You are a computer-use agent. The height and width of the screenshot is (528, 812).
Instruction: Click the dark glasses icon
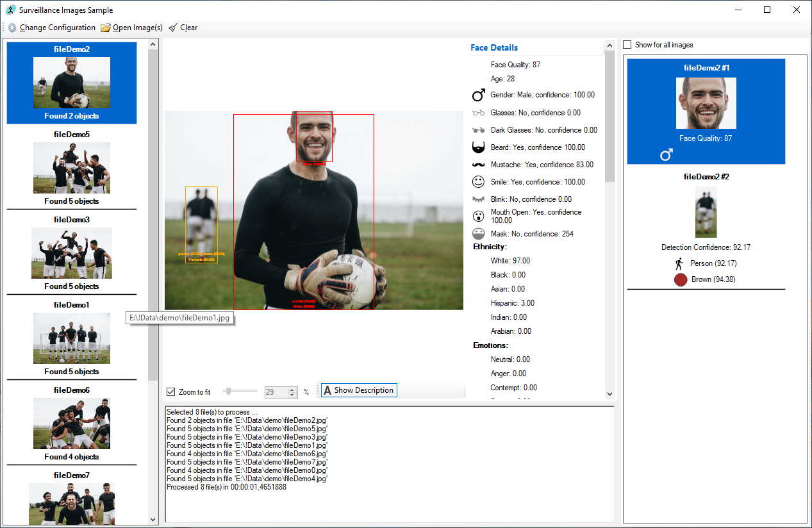tap(478, 130)
